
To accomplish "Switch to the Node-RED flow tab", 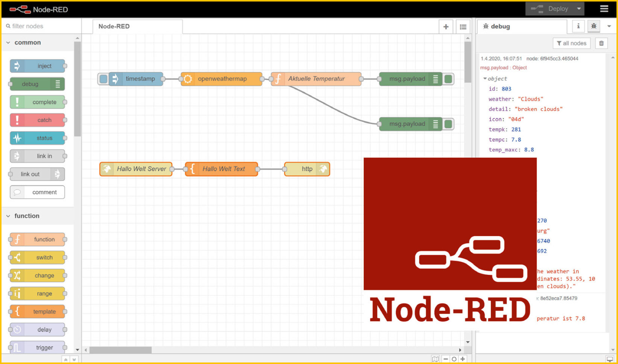I will (114, 26).
